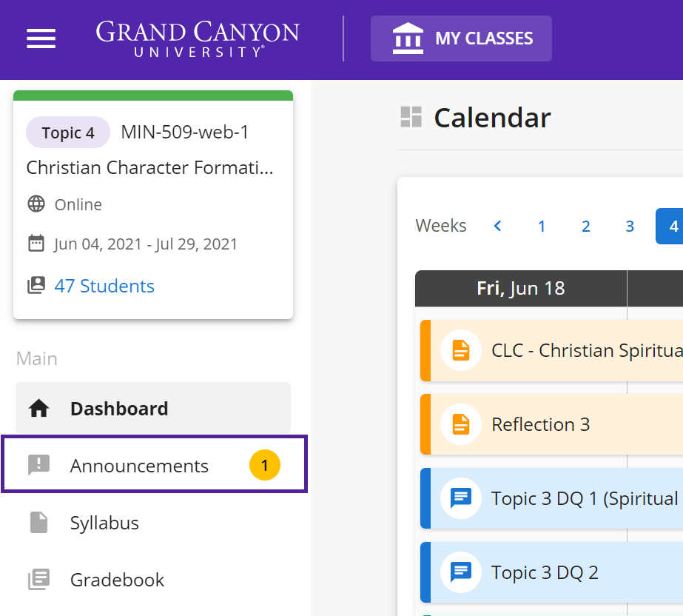The image size is (683, 616).
Task: Select week 1 in Weeks pager
Action: [542, 227]
